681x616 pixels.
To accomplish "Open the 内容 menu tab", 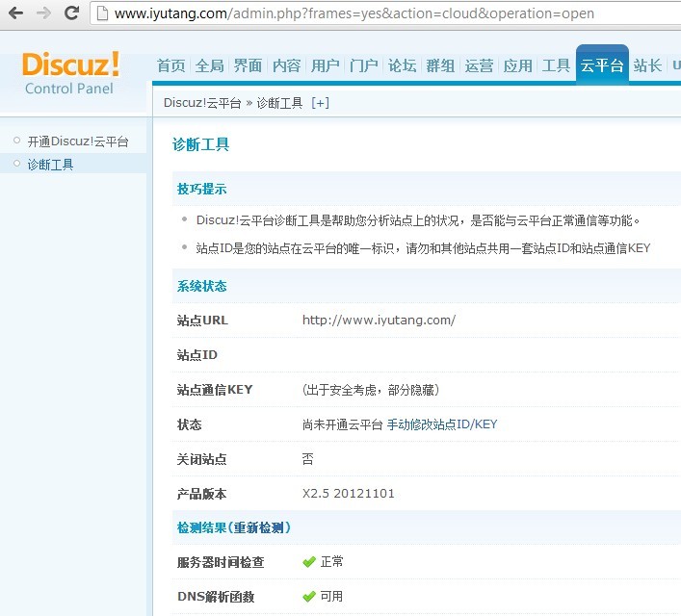I will coord(287,66).
